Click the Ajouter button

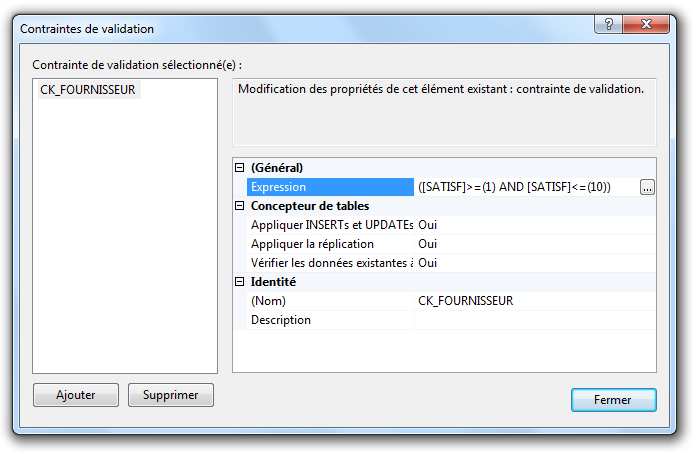coord(76,395)
